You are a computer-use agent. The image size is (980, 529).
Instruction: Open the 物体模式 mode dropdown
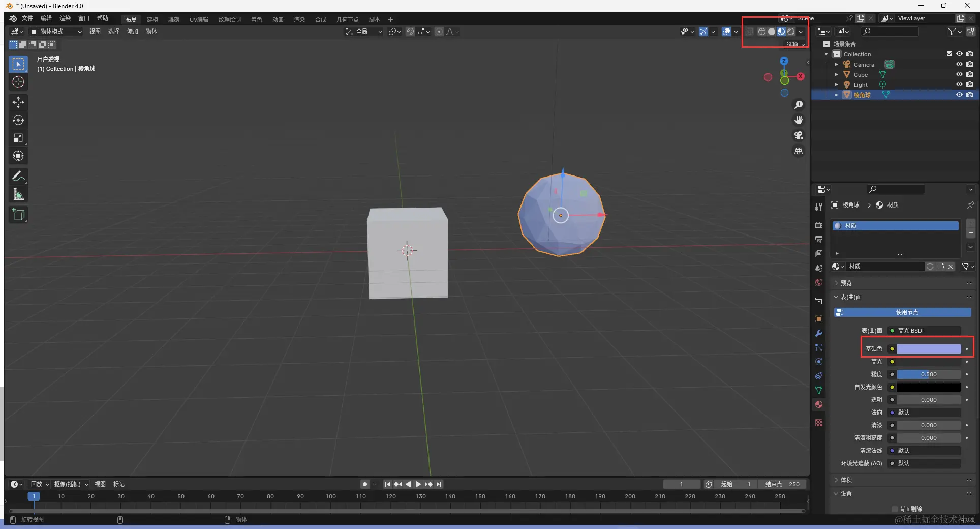55,32
